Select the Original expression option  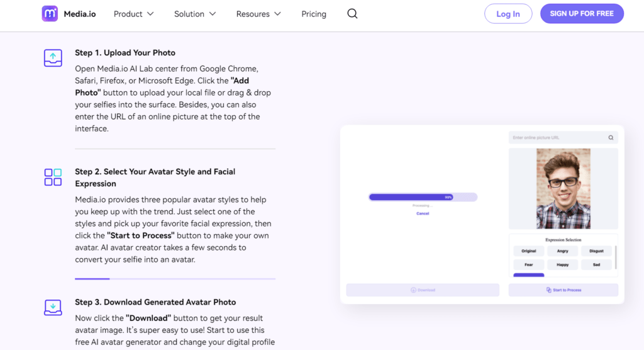coord(528,251)
